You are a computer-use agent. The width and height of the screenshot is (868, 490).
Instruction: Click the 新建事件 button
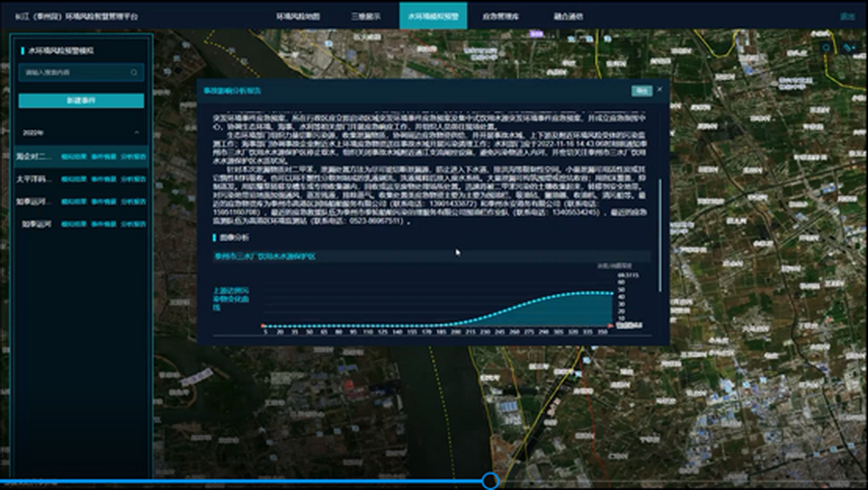click(x=81, y=100)
